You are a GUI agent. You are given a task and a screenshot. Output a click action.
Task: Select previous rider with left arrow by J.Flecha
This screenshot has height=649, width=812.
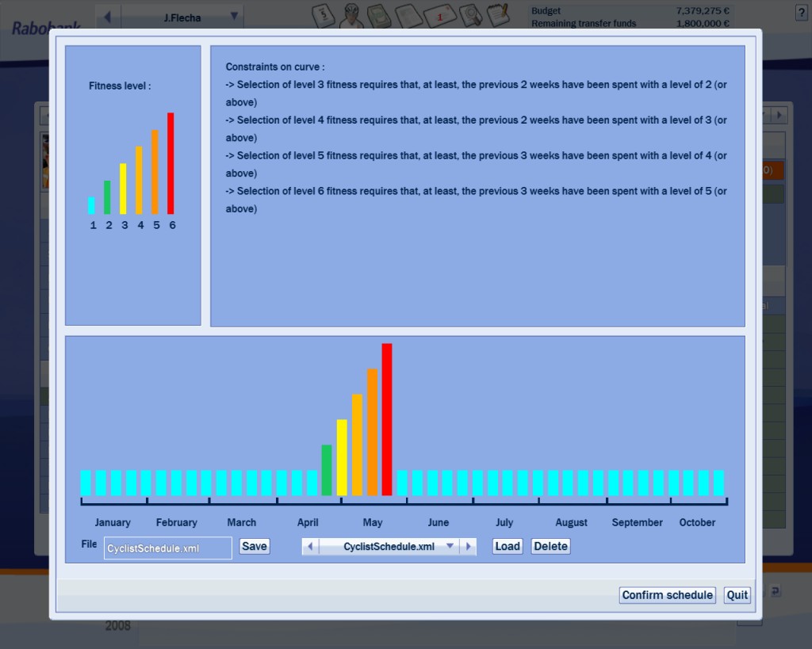click(107, 17)
